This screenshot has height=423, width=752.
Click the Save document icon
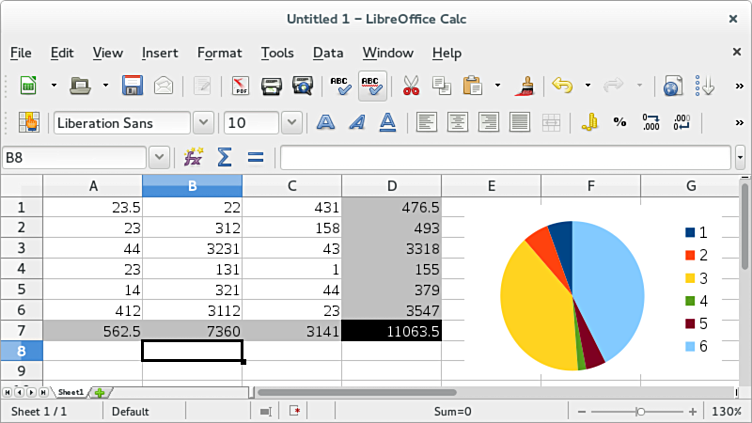coord(132,86)
